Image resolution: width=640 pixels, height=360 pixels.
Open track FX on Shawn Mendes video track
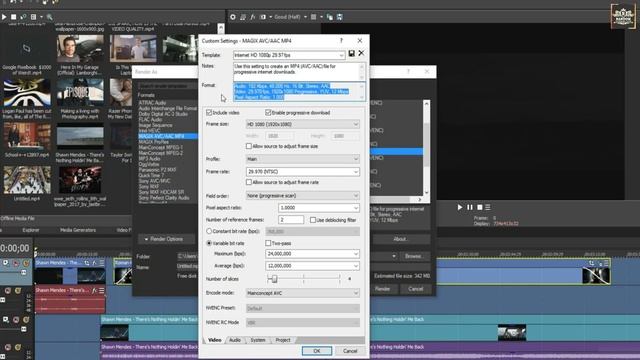94,263
